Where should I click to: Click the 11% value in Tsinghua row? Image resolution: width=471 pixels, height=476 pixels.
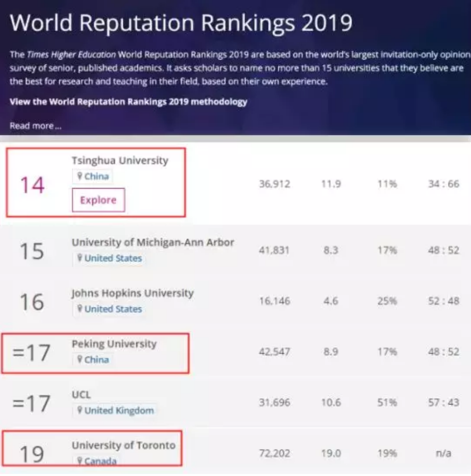tap(387, 184)
